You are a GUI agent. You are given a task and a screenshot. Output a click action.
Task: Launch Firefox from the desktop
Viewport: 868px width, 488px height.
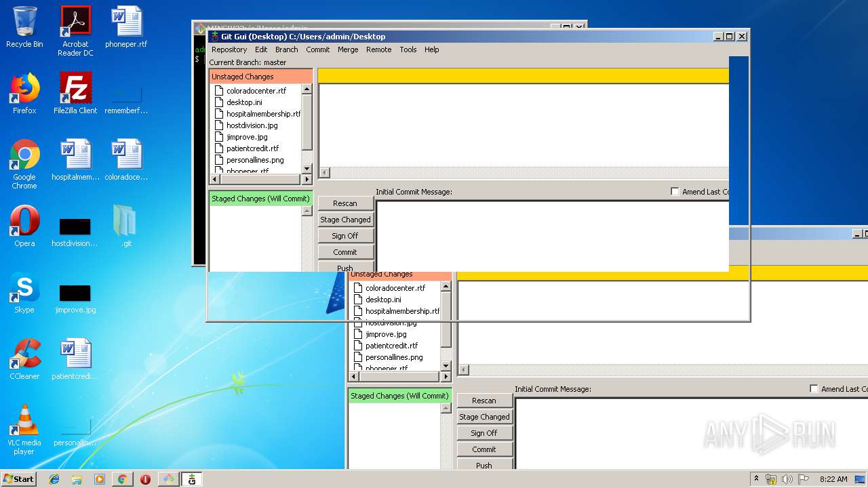[24, 94]
